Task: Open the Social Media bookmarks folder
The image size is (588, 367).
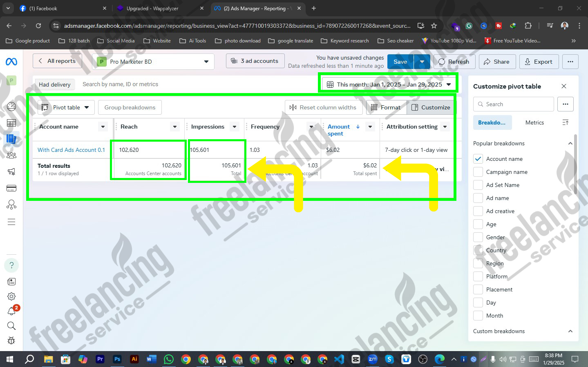Action: click(x=116, y=41)
